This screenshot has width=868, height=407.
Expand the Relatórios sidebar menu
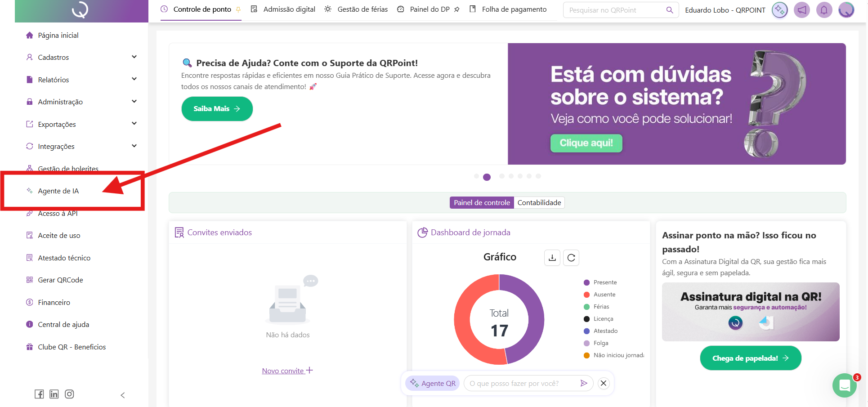pyautogui.click(x=81, y=80)
